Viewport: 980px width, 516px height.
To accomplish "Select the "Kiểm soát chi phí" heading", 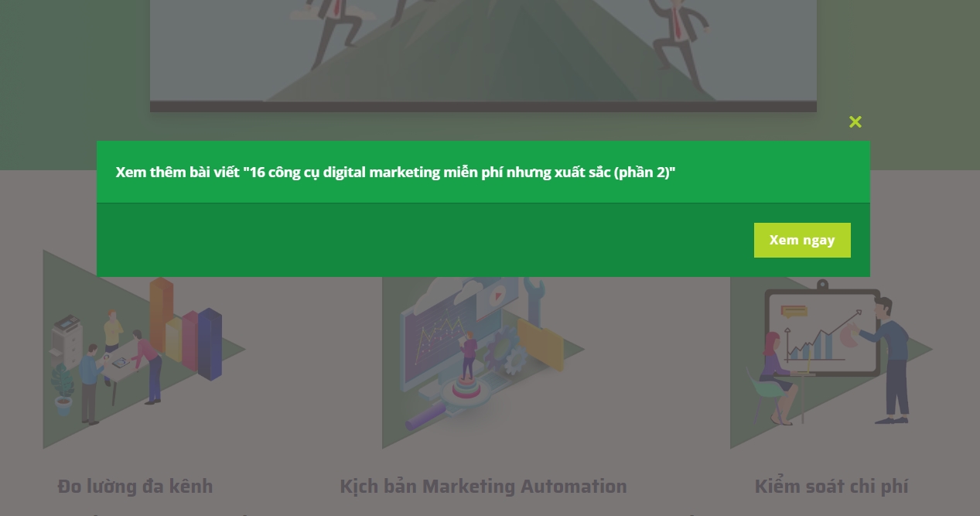I will [x=831, y=487].
